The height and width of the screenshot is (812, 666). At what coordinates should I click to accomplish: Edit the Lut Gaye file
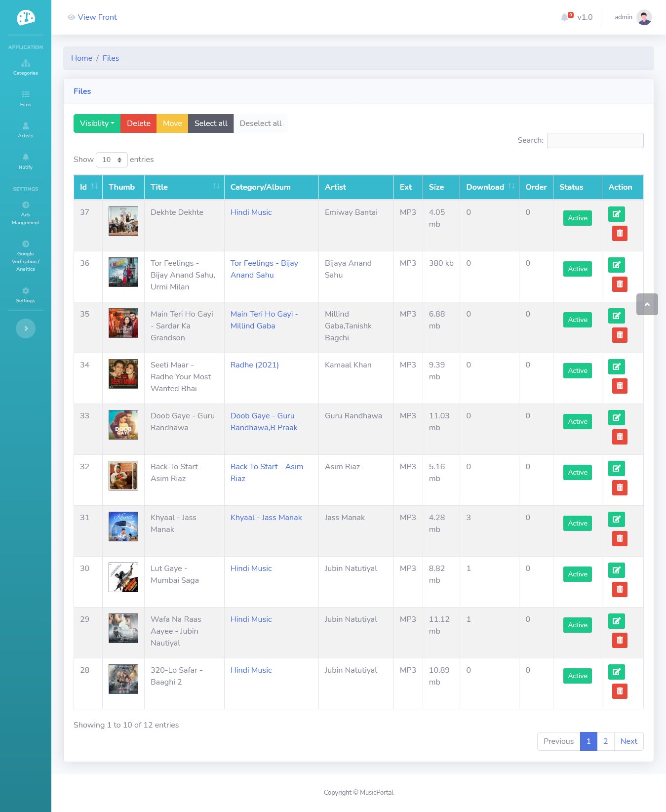pyautogui.click(x=617, y=570)
